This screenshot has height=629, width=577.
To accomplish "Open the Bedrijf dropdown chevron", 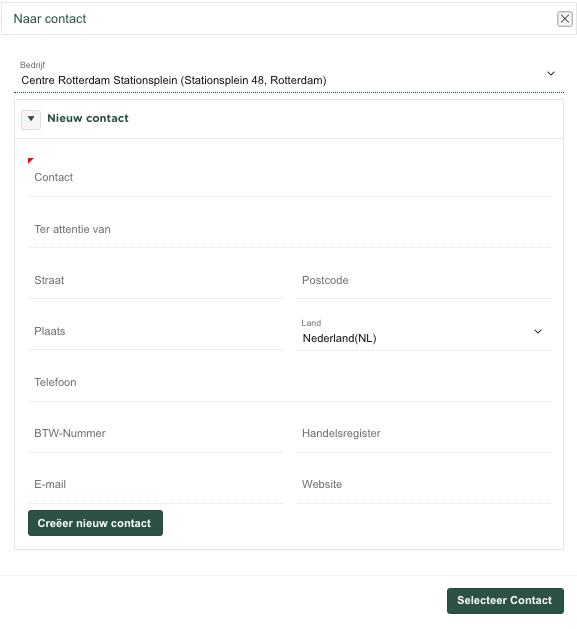I will [551, 73].
